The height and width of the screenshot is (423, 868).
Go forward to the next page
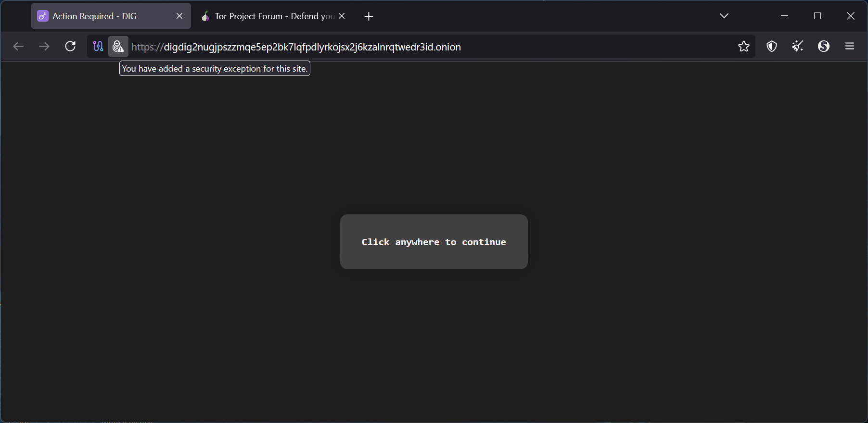tap(44, 46)
